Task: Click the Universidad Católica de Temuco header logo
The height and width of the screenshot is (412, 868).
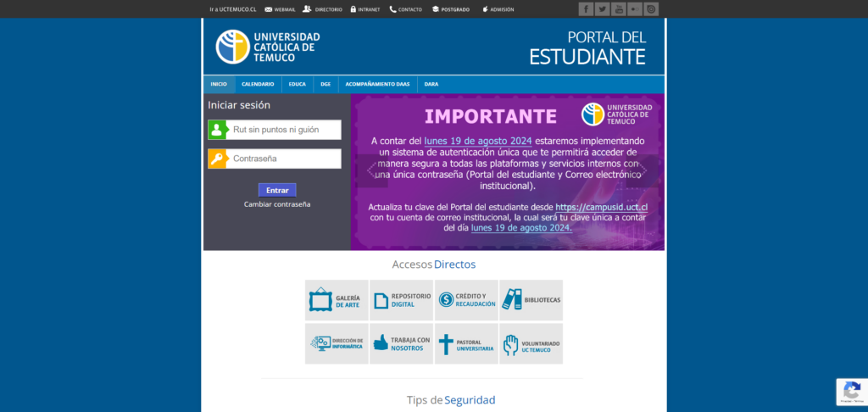Action: click(x=268, y=47)
